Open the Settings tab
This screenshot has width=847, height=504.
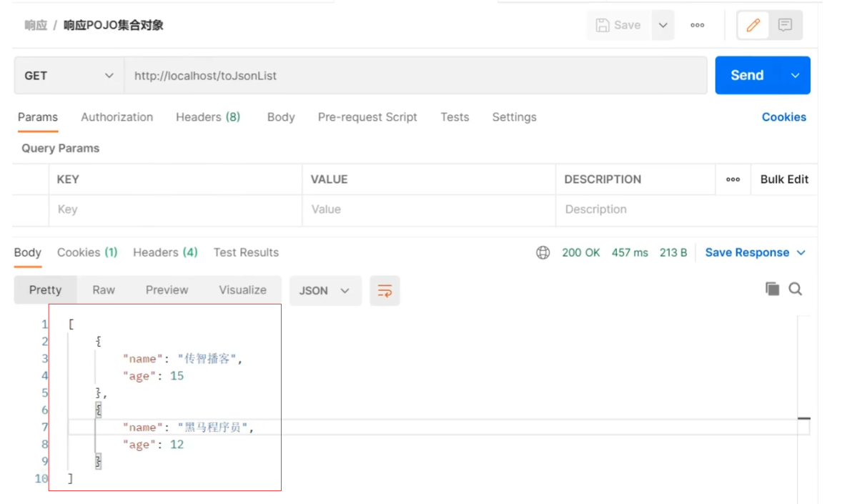coord(514,117)
